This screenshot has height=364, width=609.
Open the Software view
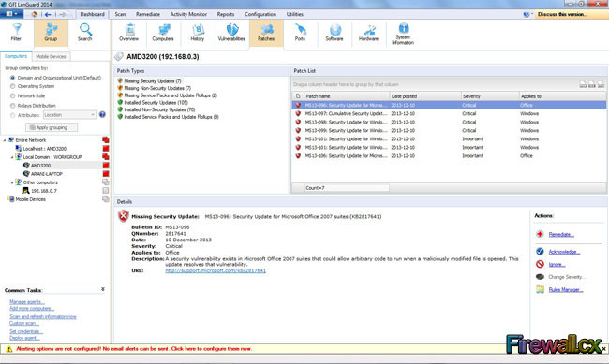[334, 33]
